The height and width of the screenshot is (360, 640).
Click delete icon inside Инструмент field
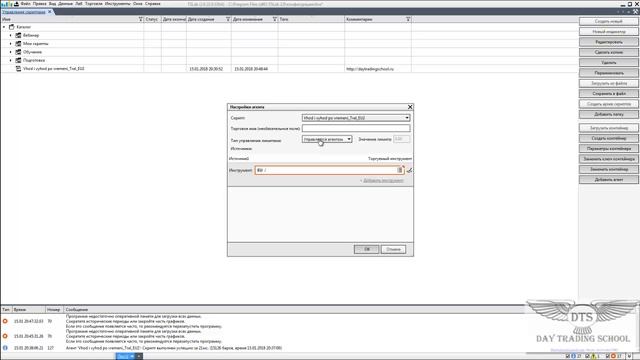400,170
